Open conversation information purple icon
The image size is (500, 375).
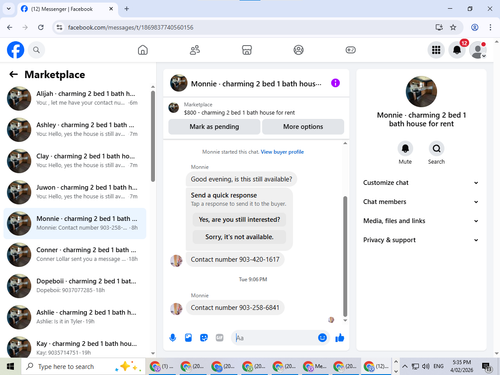point(335,83)
